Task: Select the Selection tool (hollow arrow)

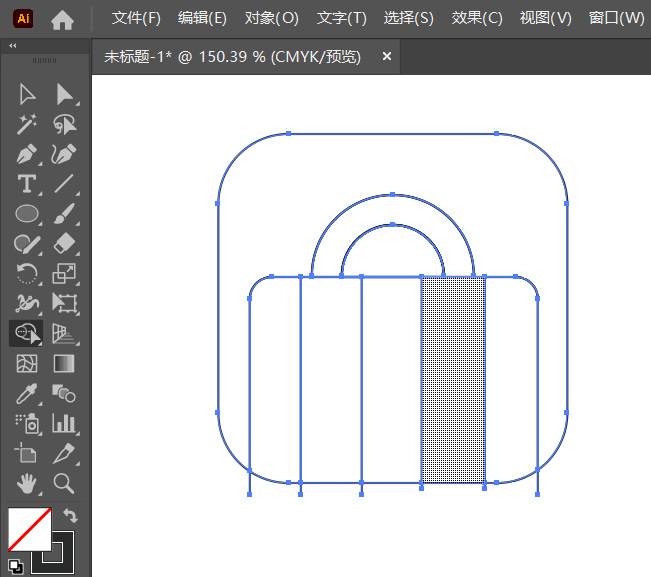Action: (27, 95)
